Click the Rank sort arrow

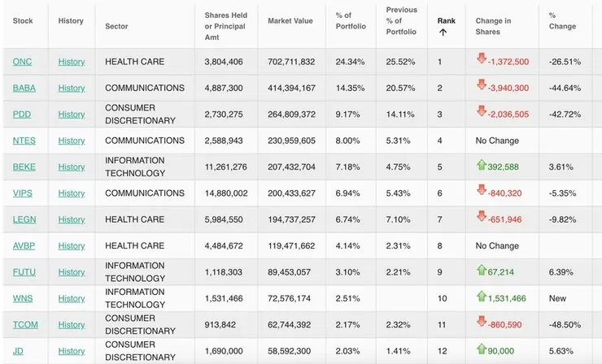pos(443,32)
